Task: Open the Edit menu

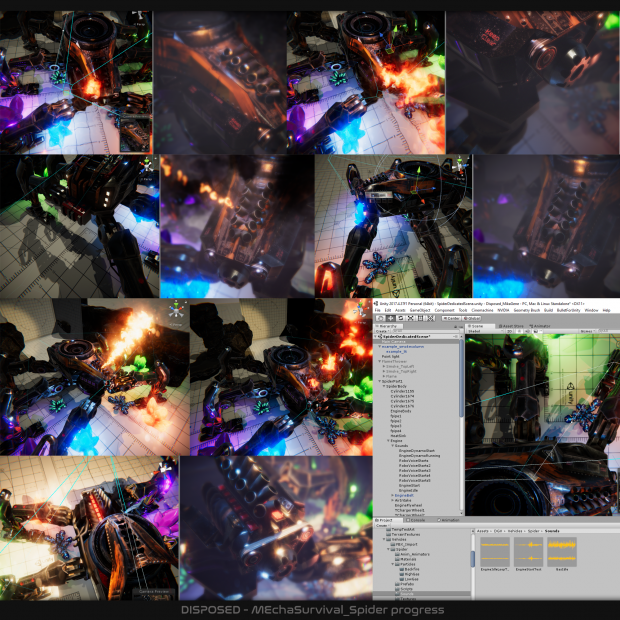Action: click(x=388, y=310)
